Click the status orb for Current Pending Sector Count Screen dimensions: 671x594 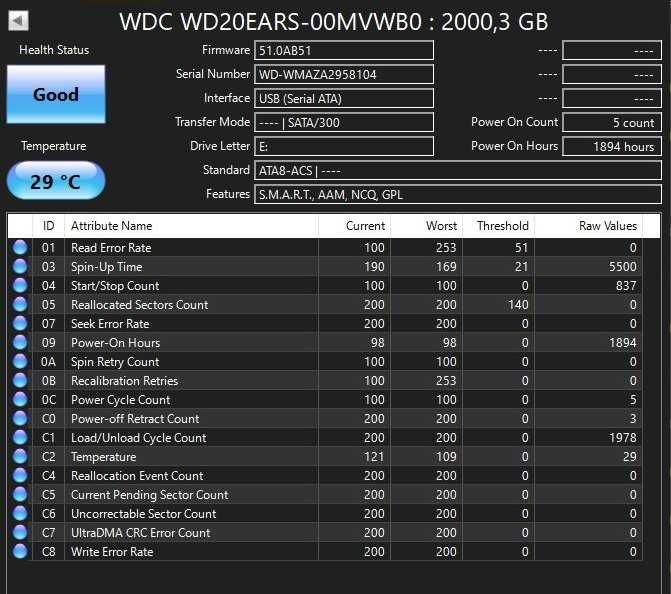tap(20, 494)
